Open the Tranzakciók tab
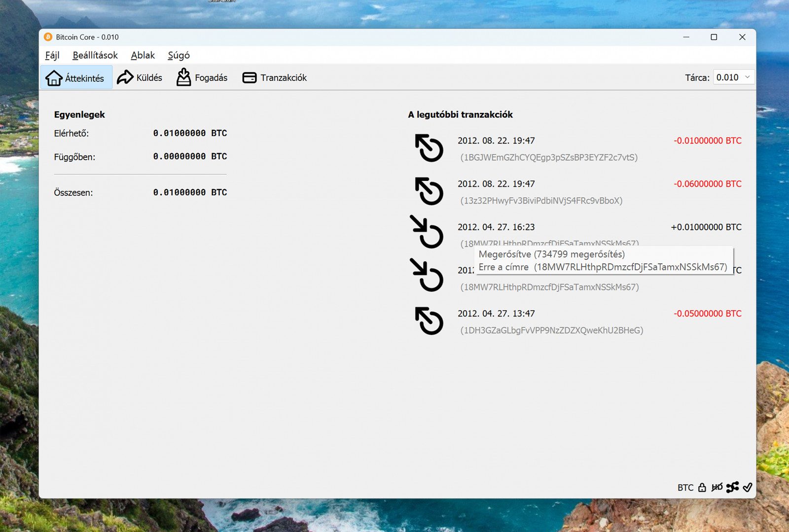 [275, 77]
